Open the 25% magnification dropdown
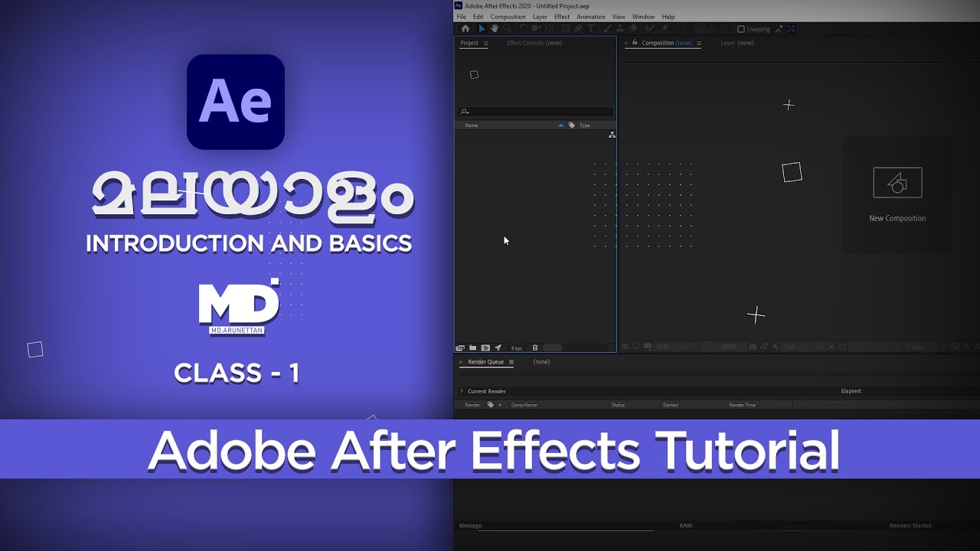The width and height of the screenshot is (980, 551). pos(671,347)
